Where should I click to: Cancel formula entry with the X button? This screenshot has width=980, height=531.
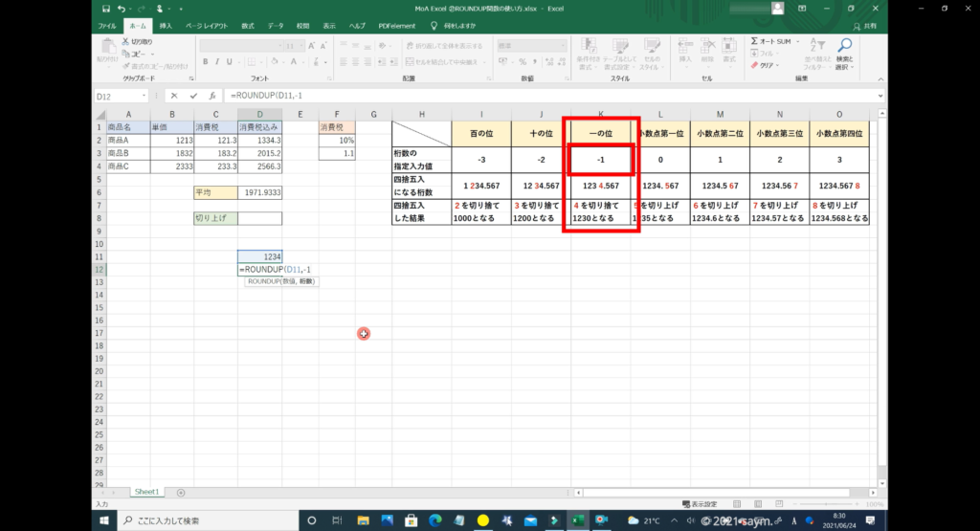click(x=173, y=96)
